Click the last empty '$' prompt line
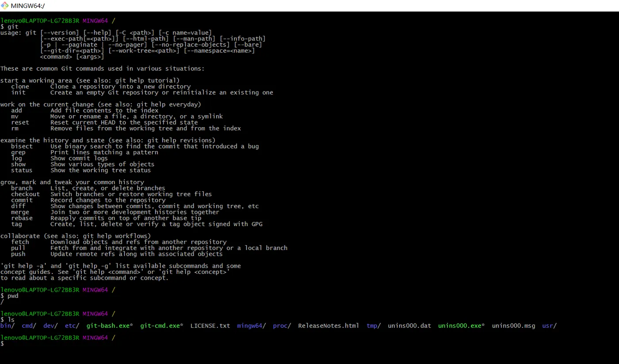The image size is (619, 364). [2, 343]
